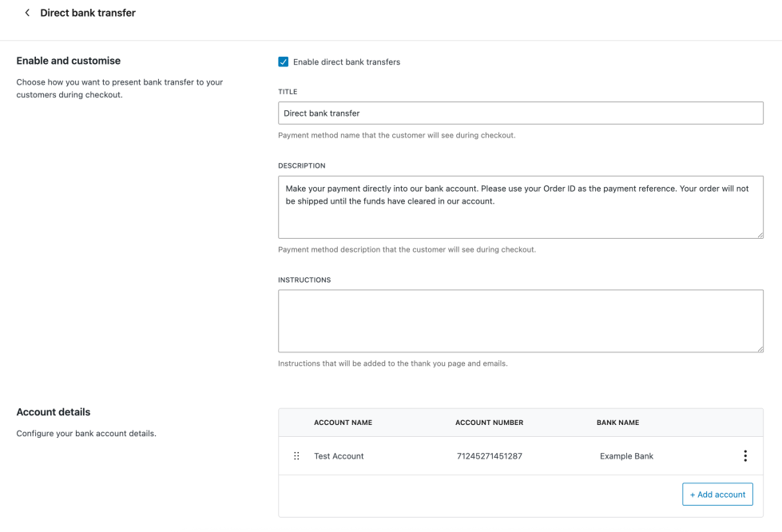This screenshot has width=782, height=532.
Task: Click the 'Direct bank transfer' page heading
Action: pyautogui.click(x=88, y=13)
